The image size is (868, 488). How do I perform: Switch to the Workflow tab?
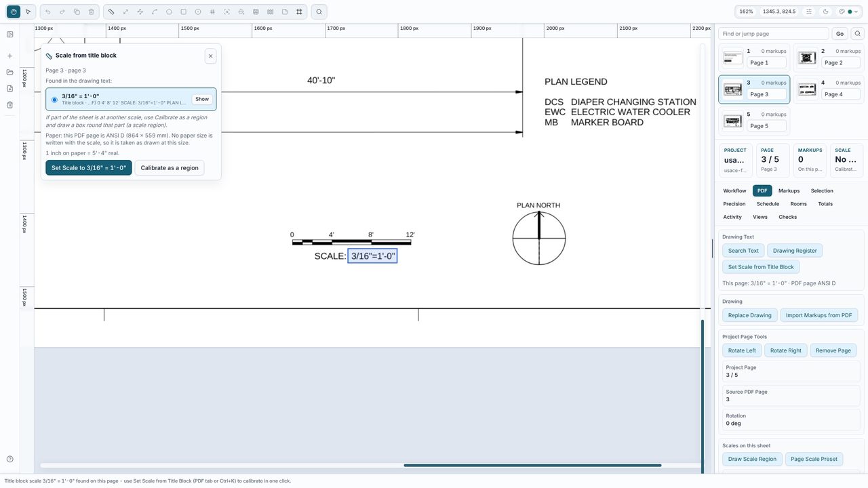(734, 191)
